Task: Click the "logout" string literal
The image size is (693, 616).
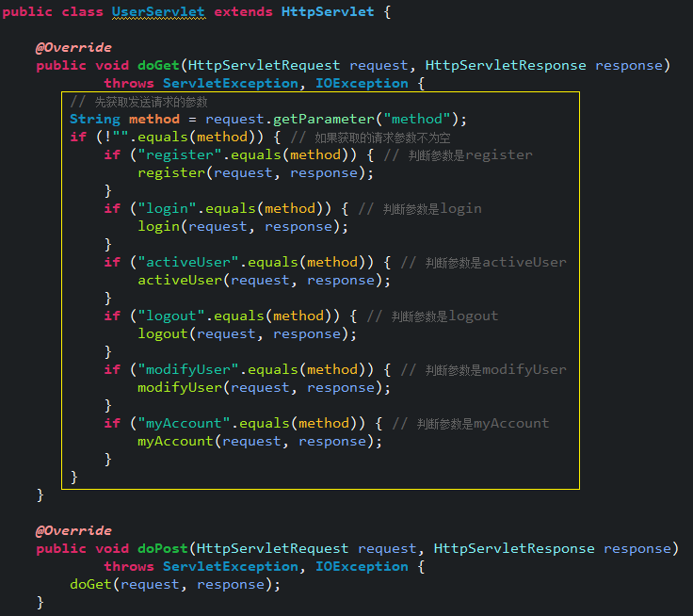Action: pos(171,316)
